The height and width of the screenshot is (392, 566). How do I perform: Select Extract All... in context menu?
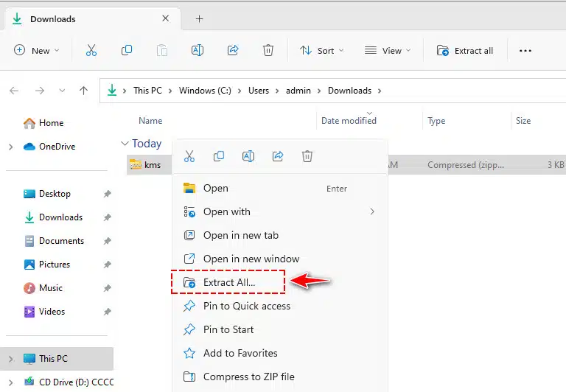(228, 282)
